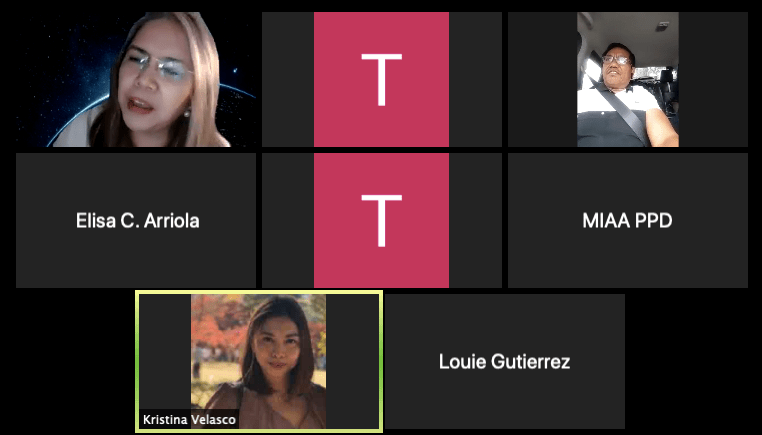Click the dark margin beside the car video
The image size is (762, 435).
click(x=542, y=79)
